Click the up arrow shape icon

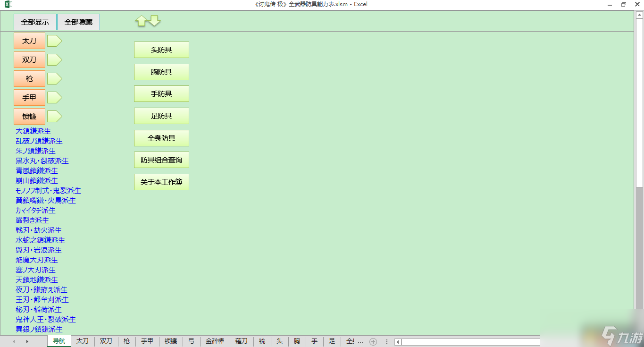[x=141, y=21]
